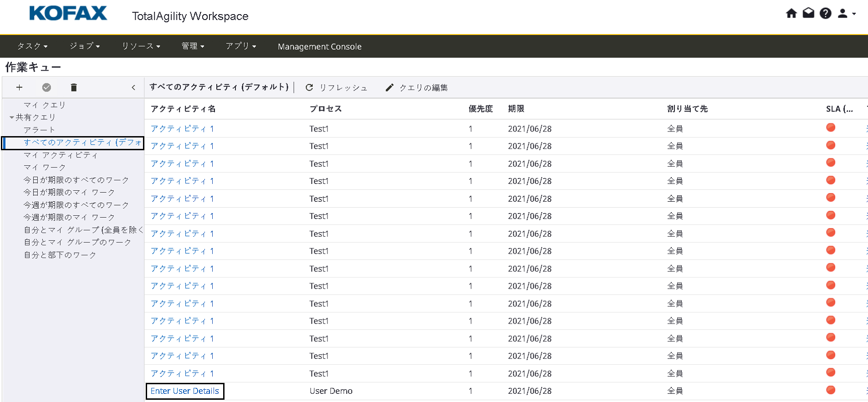Click the リフレッシュ refresh button
The height and width of the screenshot is (402, 868).
(336, 87)
